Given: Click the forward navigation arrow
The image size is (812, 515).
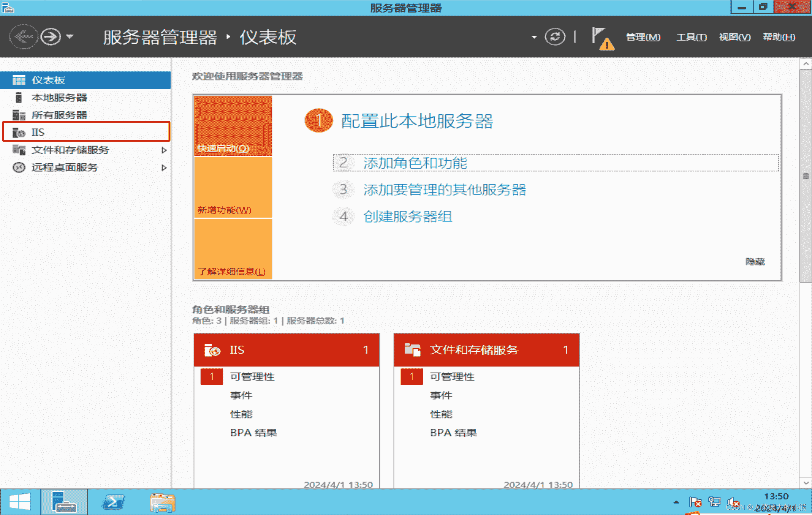Looking at the screenshot, I should [51, 37].
